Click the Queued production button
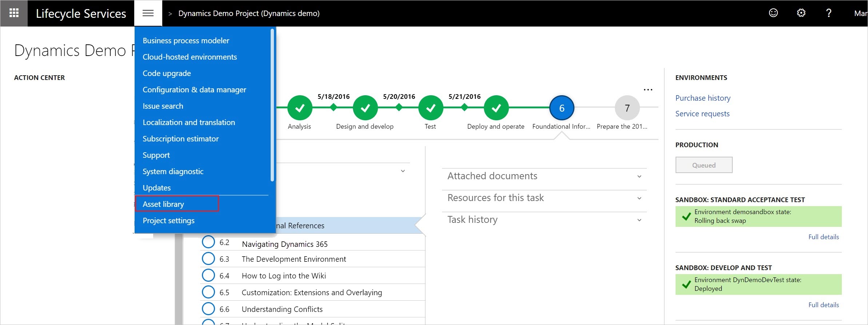Viewport: 868px width, 325px height. pos(704,165)
